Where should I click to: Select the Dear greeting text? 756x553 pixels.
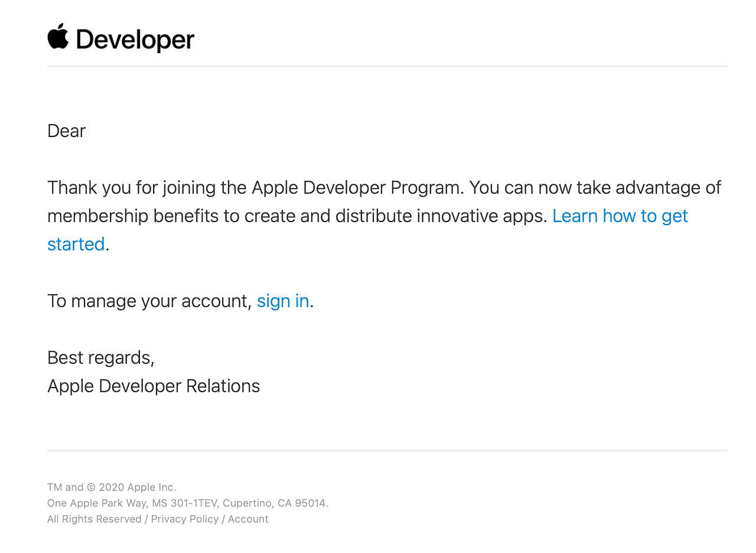[66, 131]
